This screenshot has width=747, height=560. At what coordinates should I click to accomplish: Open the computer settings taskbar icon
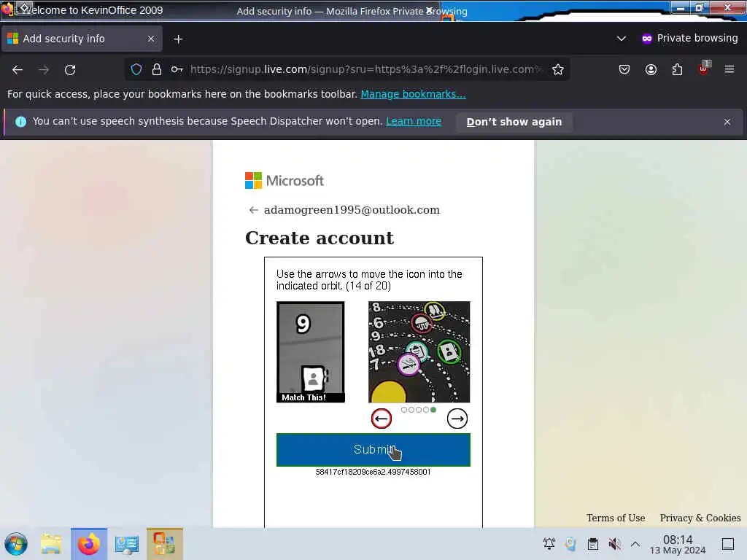point(127,545)
